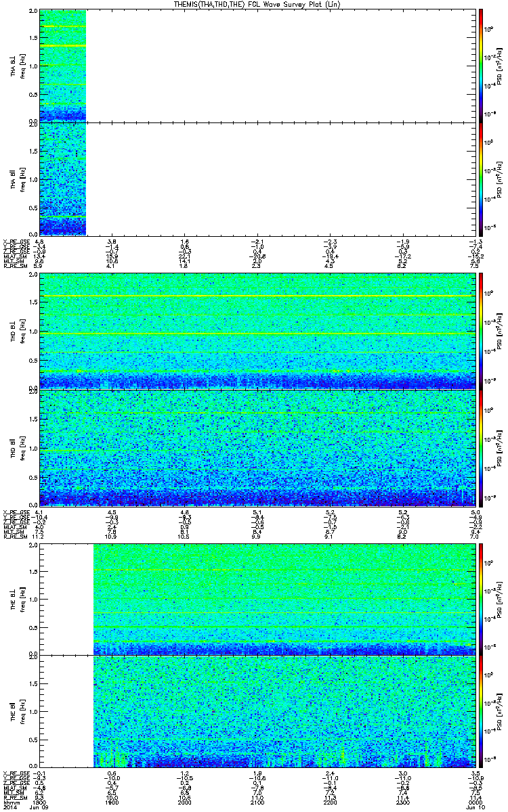Click the PSD color bar beside THD BL

point(482,330)
